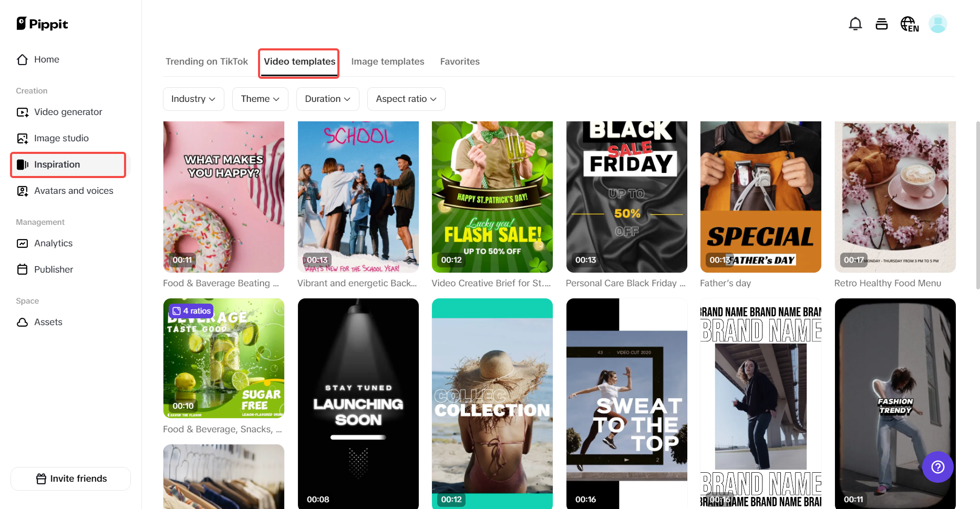Click the Assets cloud icon
Image resolution: width=980 pixels, height=509 pixels.
(23, 322)
